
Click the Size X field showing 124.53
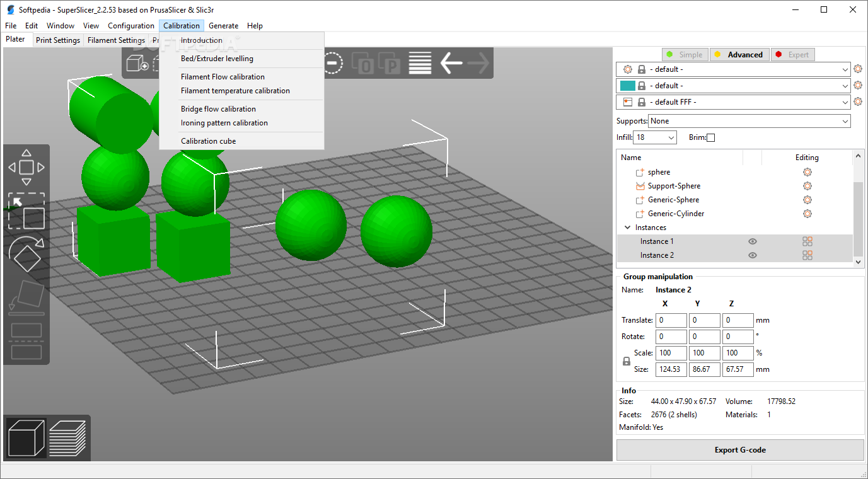671,369
